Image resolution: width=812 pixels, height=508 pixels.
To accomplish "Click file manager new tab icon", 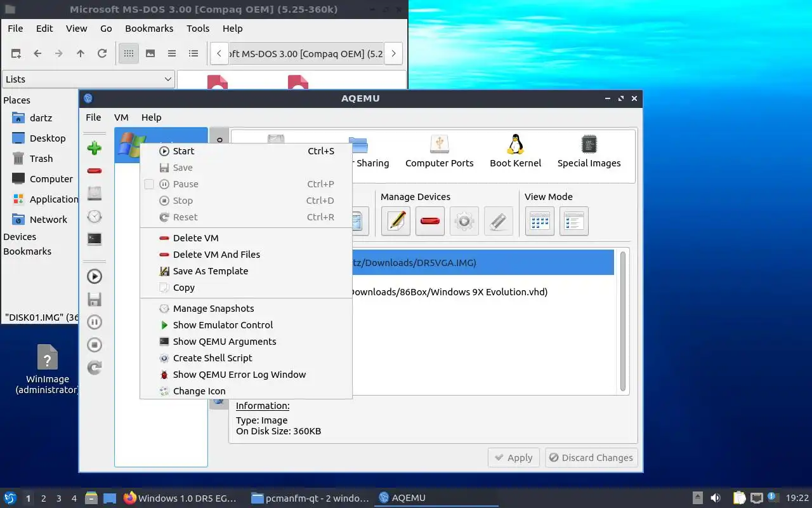I will [16, 54].
